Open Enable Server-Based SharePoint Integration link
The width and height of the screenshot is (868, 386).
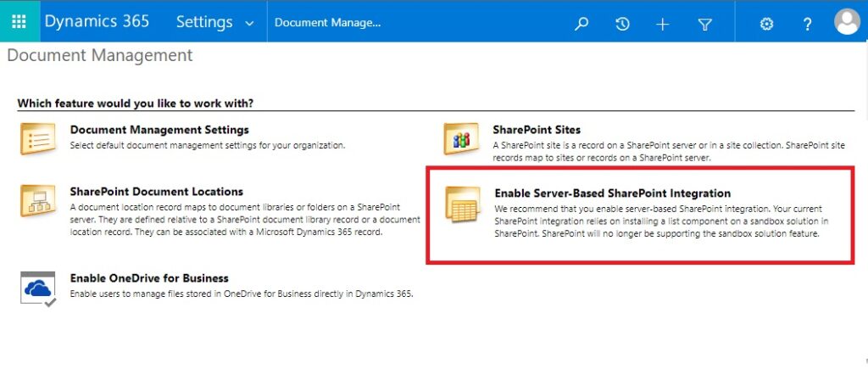(612, 193)
